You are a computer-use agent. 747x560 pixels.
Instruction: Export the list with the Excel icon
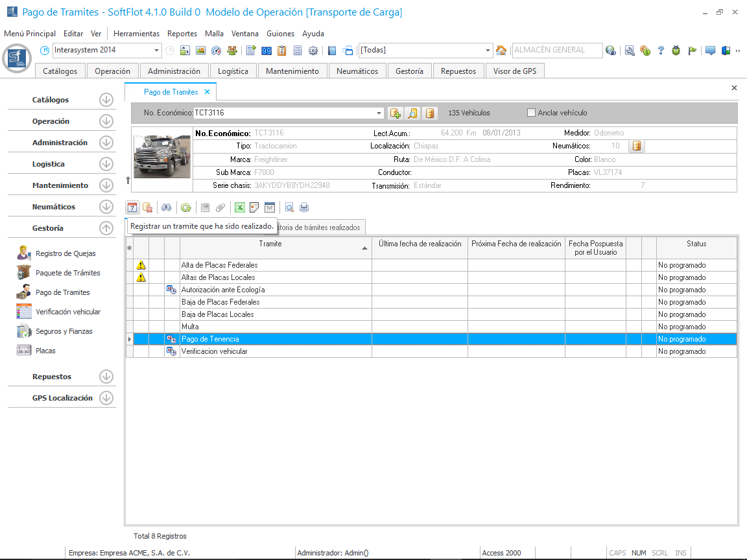[239, 207]
